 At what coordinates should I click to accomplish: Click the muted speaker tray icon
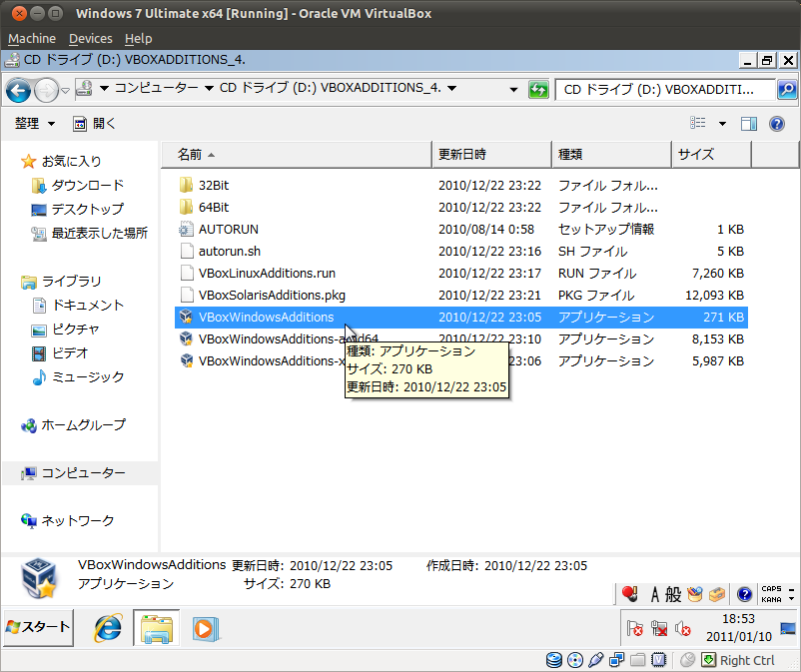682,628
